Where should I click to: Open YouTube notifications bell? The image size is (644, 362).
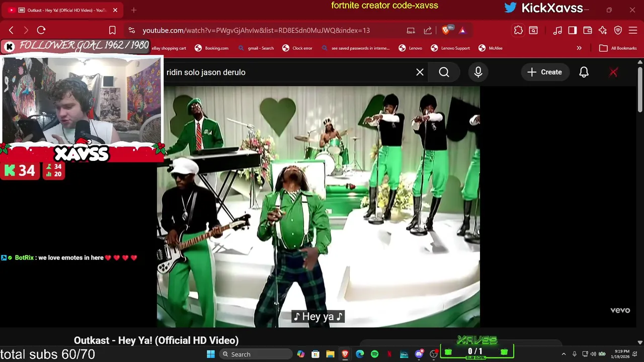[584, 72]
